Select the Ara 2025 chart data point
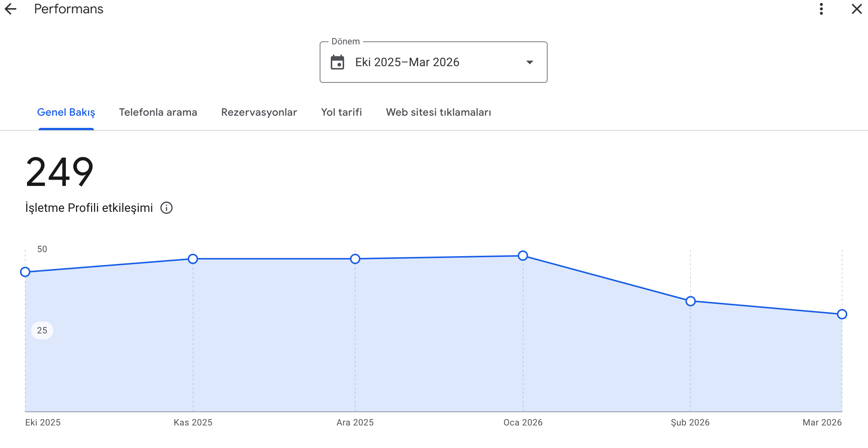Viewport: 868px width, 448px height. [355, 259]
